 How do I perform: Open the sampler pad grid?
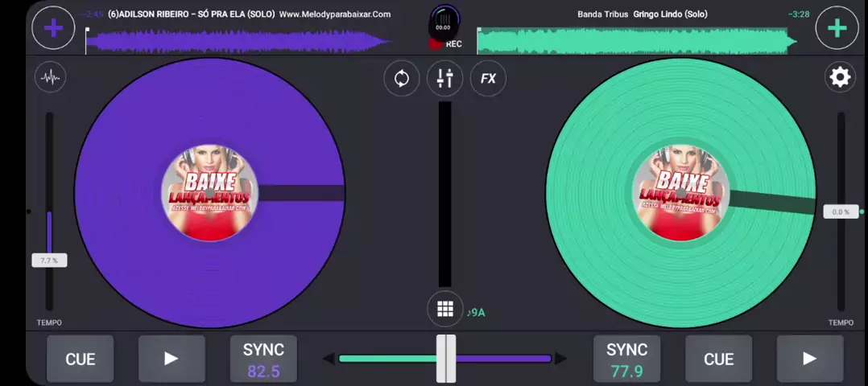point(444,310)
